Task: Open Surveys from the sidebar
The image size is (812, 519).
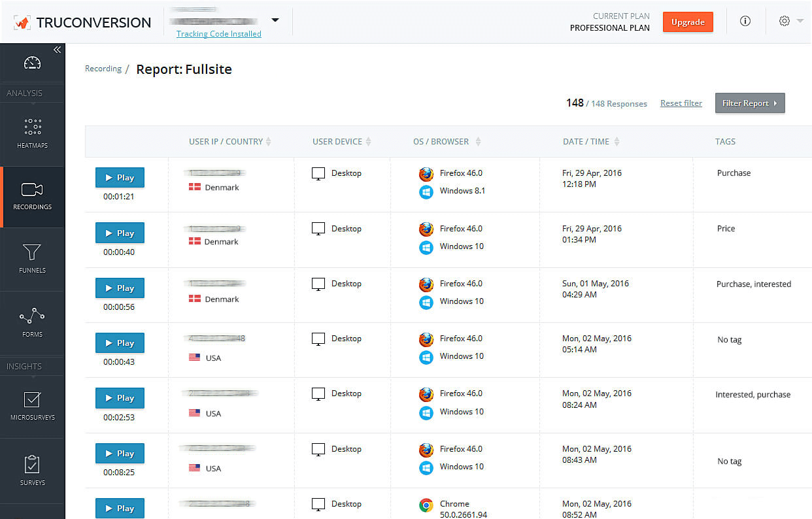Action: (32, 471)
